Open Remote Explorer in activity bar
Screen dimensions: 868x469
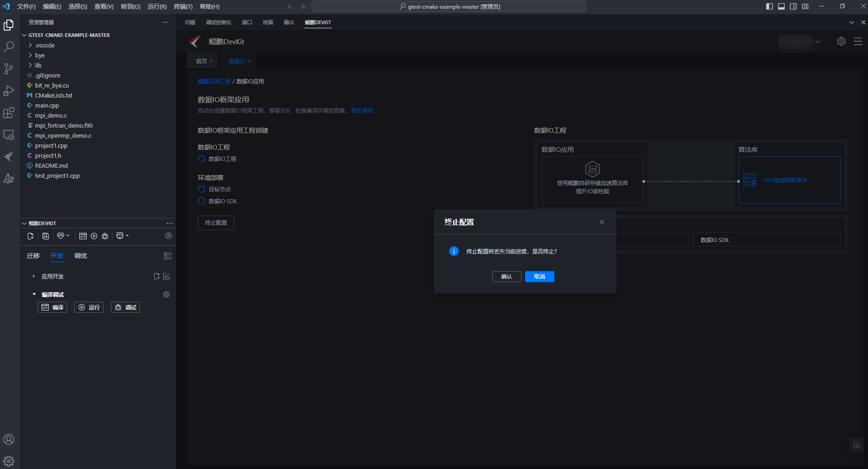9,134
